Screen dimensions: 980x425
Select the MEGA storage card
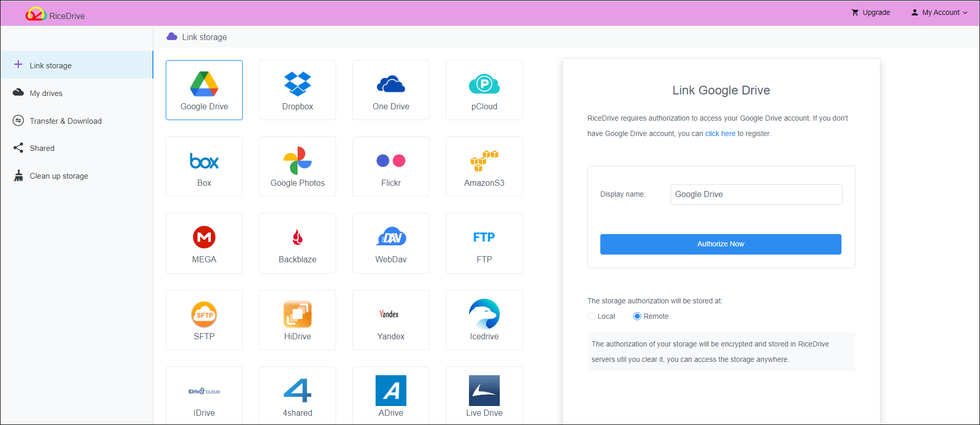204,243
